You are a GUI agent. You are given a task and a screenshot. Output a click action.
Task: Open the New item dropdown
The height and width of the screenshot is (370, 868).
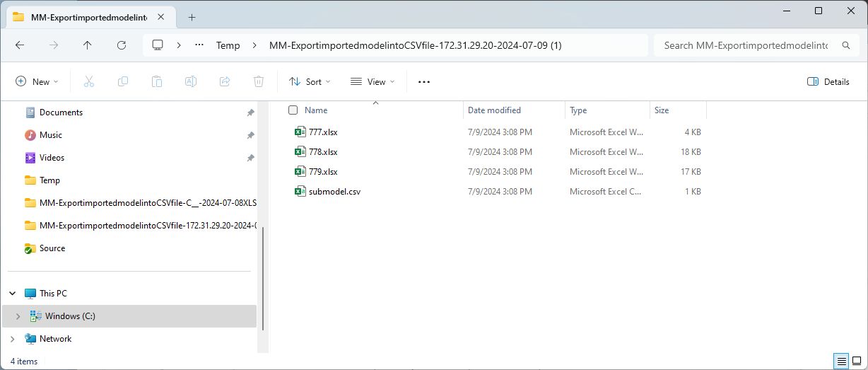[x=37, y=81]
